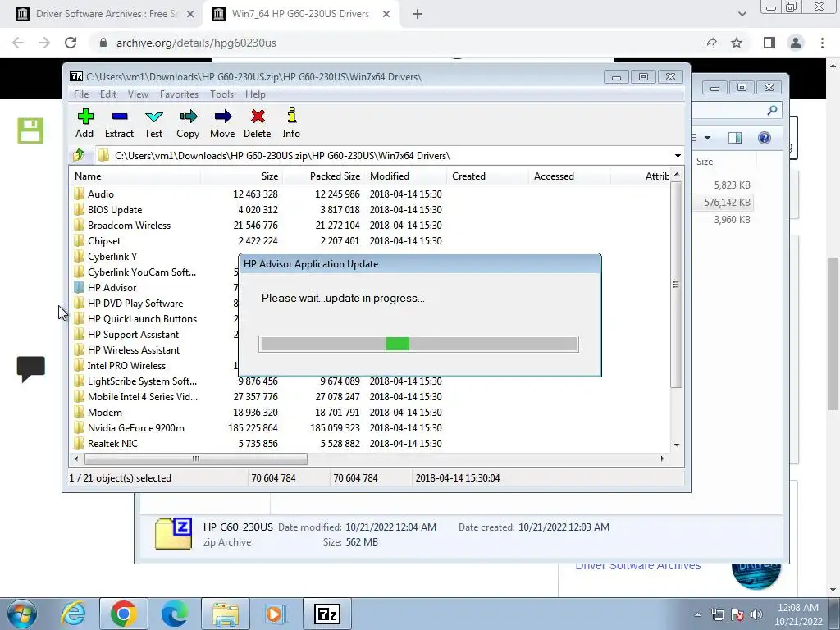Select the Intel PRO Wireless folder
Image resolution: width=840 pixels, height=630 pixels.
click(x=126, y=366)
